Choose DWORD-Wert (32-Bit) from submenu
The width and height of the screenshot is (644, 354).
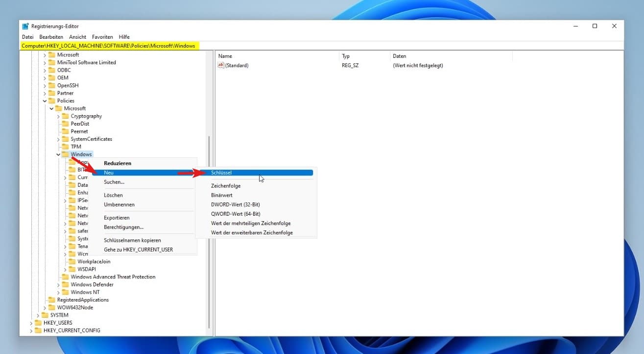[x=236, y=204]
